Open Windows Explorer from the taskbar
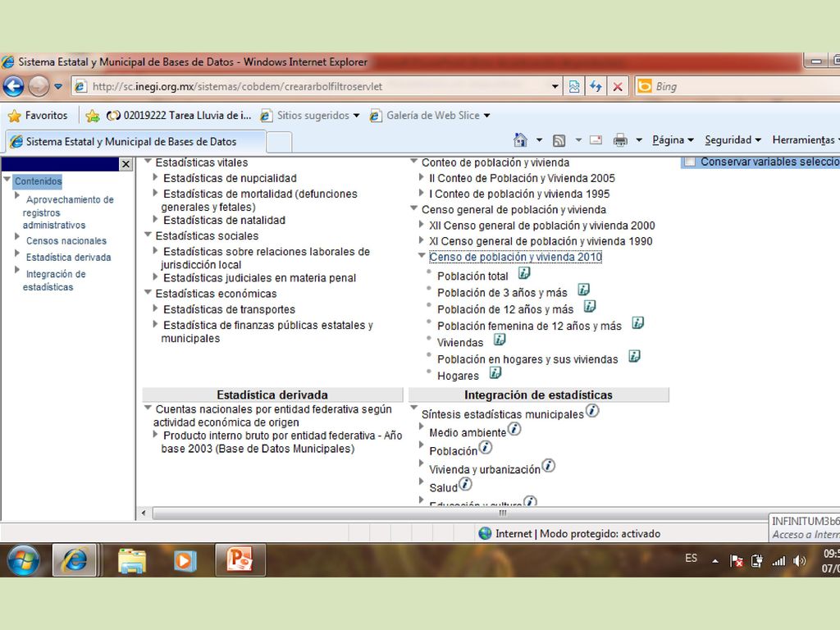 pyautogui.click(x=132, y=560)
